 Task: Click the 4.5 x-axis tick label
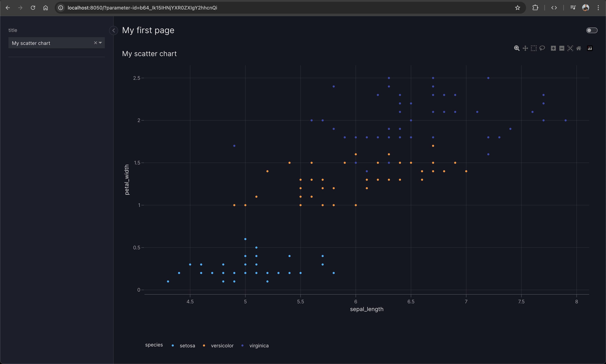click(x=190, y=302)
